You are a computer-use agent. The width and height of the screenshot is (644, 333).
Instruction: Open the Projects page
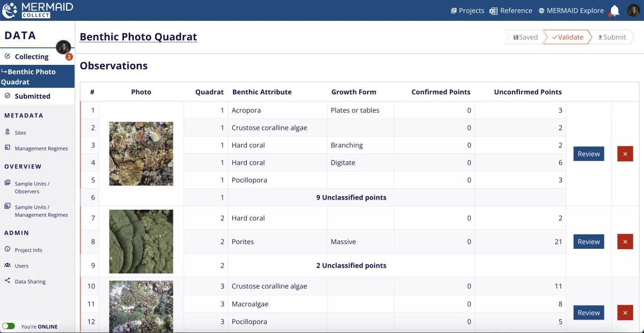click(467, 10)
